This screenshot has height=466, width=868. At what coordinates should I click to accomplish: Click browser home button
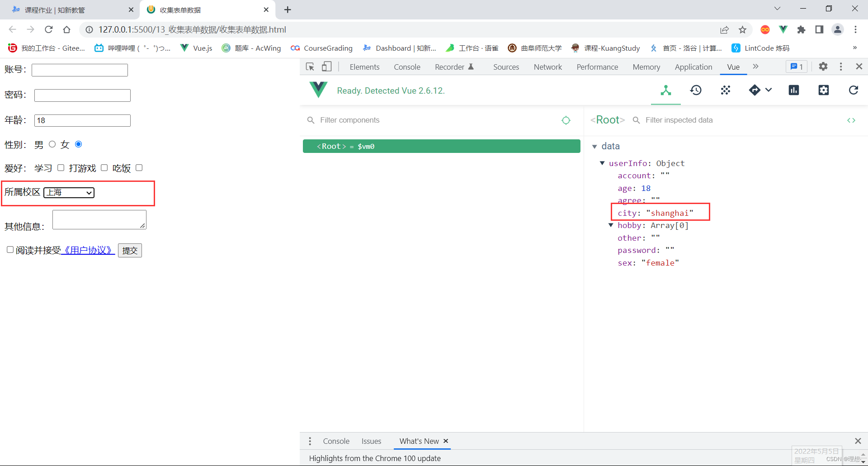67,29
